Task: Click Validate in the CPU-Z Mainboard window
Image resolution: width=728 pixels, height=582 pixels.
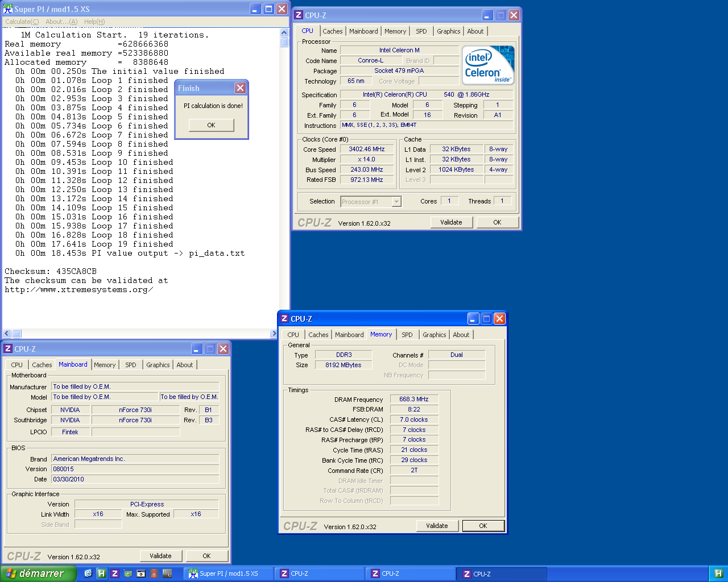Action: click(160, 556)
